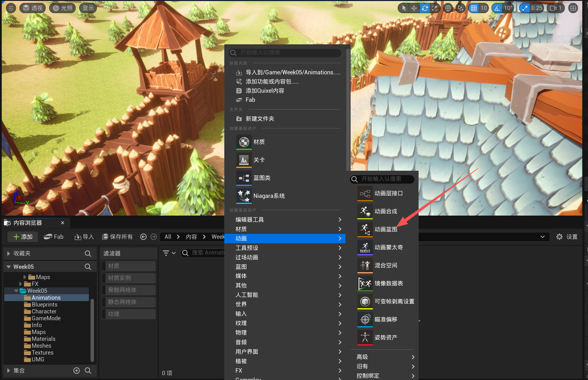The image size is (588, 380).
Task: Select the Blueprints folder
Action: click(x=45, y=305)
